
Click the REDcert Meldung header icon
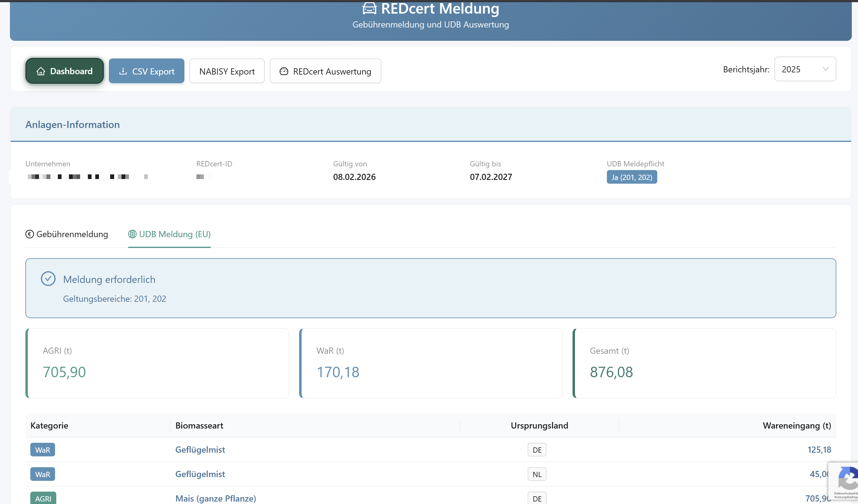pos(369,8)
